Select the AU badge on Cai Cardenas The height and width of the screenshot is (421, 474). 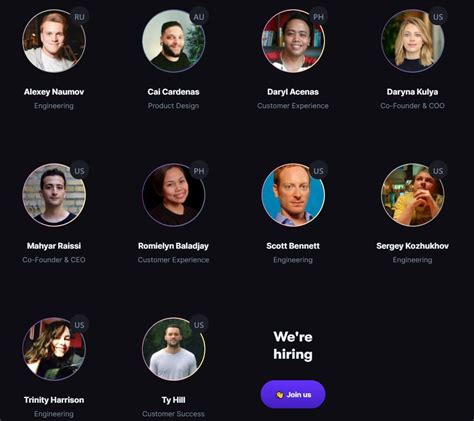tap(199, 17)
